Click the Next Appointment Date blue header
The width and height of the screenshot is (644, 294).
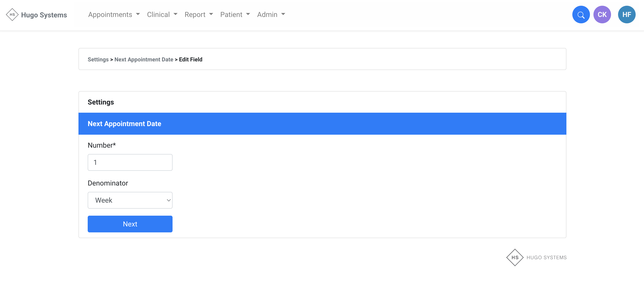tap(124, 124)
